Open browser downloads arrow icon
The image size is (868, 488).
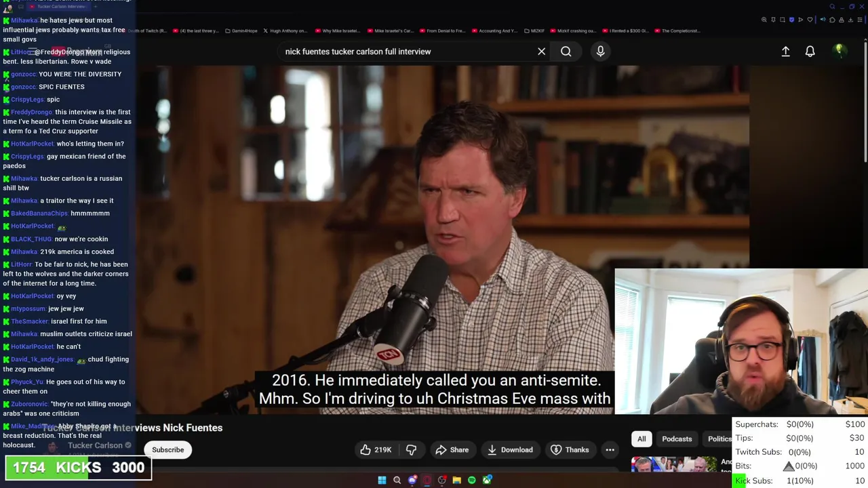point(850,20)
